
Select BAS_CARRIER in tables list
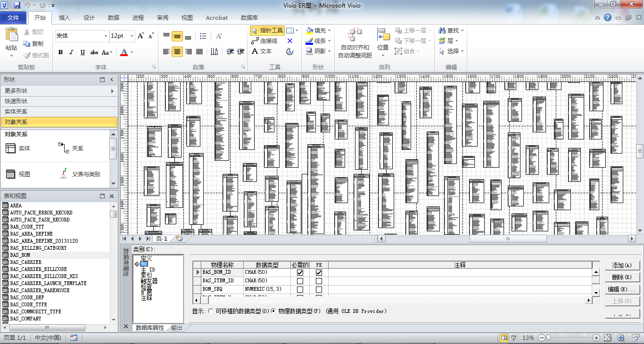25,262
